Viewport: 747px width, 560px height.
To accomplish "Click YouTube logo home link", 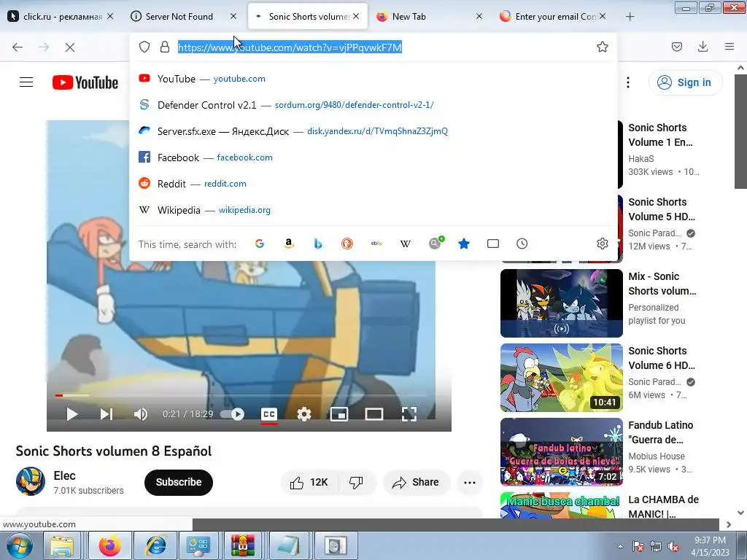I will point(85,82).
